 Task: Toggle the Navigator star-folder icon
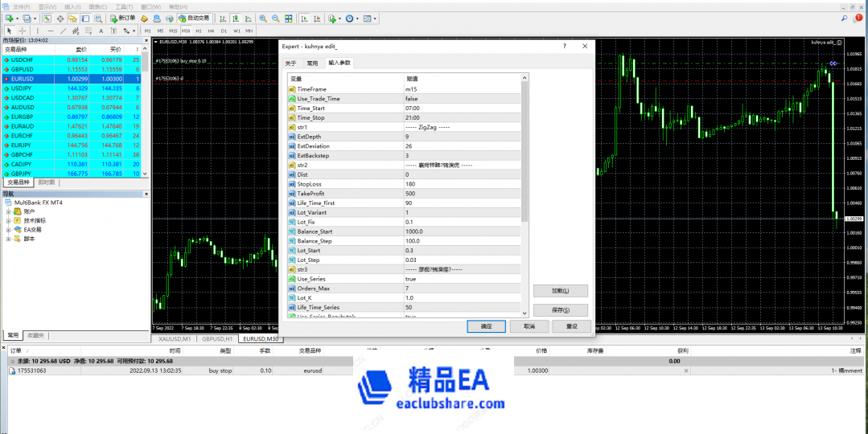click(x=72, y=18)
